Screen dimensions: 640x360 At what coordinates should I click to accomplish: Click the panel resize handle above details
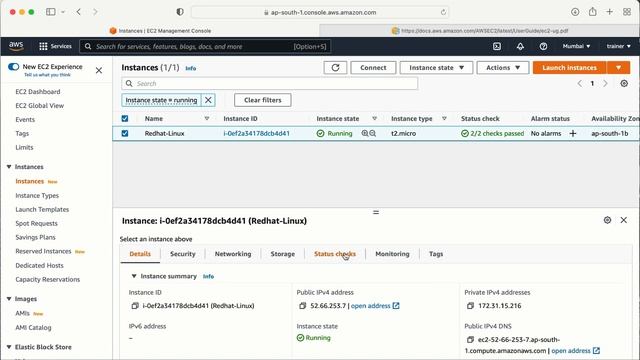click(x=376, y=212)
